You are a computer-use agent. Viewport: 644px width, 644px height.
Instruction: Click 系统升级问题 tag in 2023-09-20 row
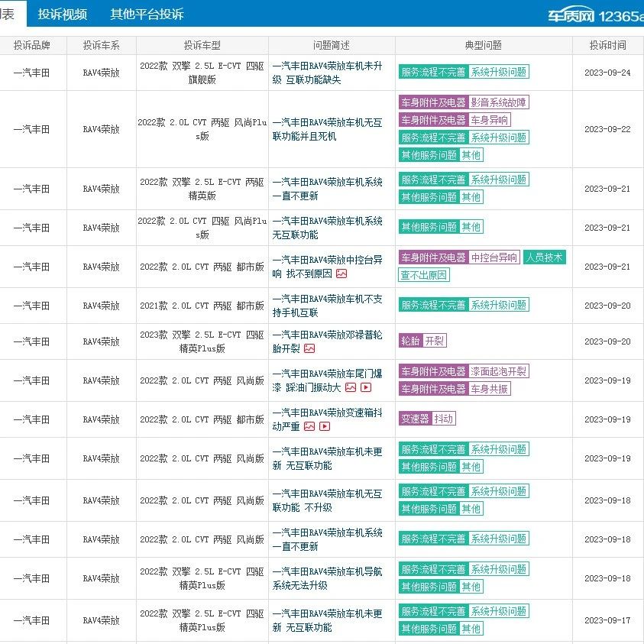[x=499, y=305]
